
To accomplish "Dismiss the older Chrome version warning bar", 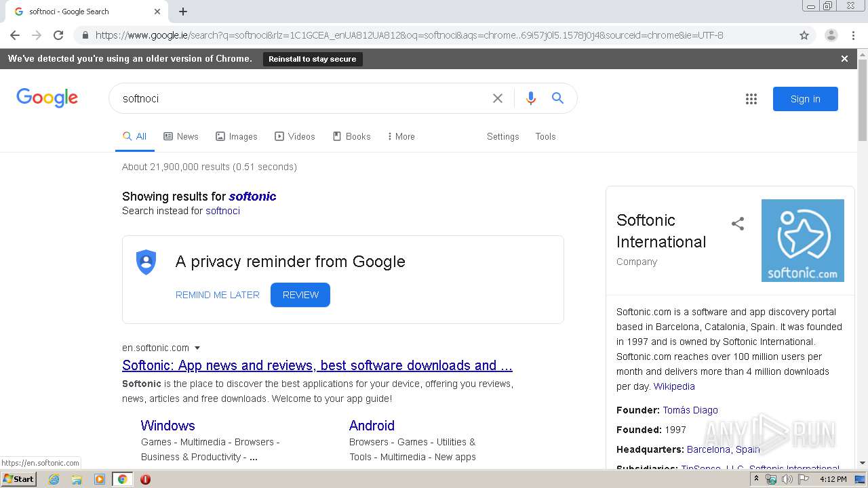I will click(844, 59).
